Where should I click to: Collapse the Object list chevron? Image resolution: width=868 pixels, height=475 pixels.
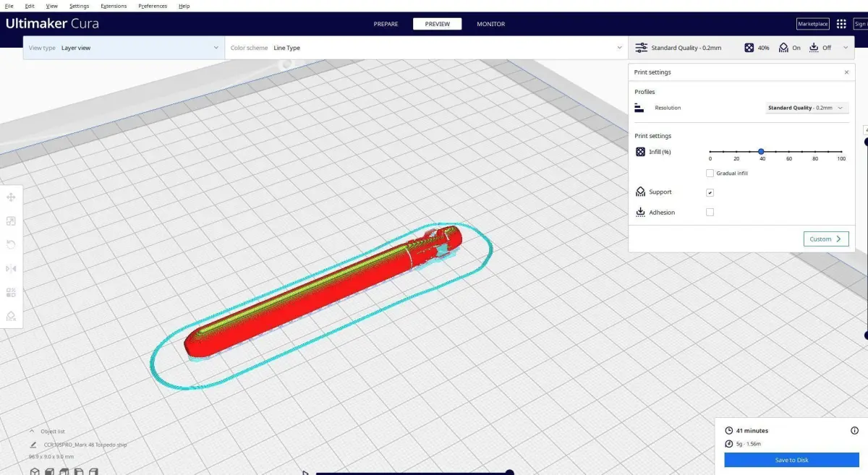point(32,431)
